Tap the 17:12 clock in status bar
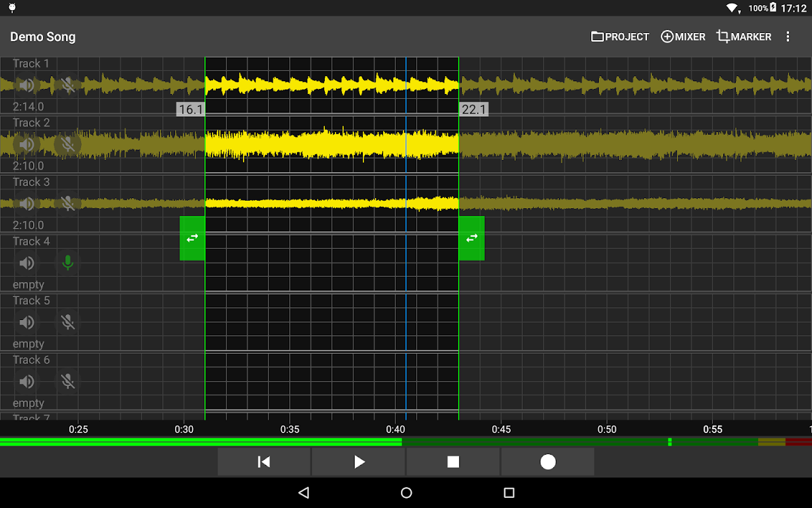 tap(794, 8)
